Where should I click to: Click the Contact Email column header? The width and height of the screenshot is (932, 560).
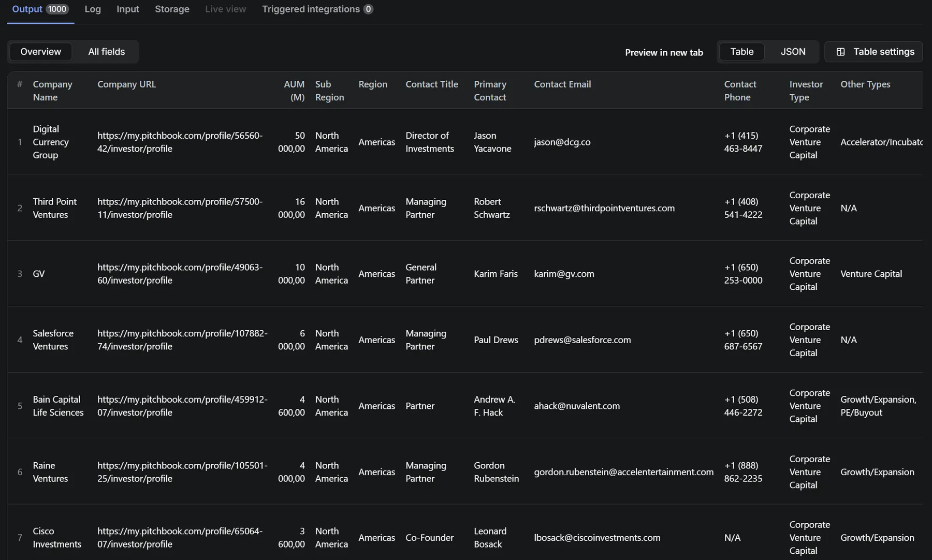point(562,84)
